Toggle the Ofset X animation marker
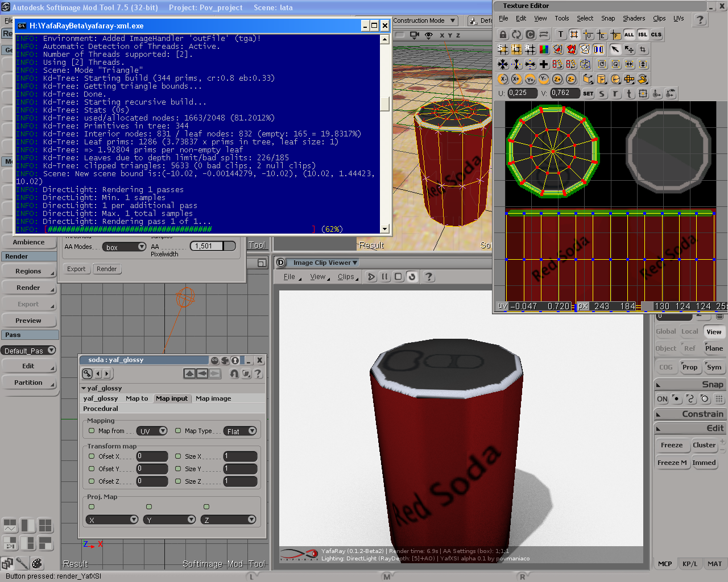 click(92, 456)
